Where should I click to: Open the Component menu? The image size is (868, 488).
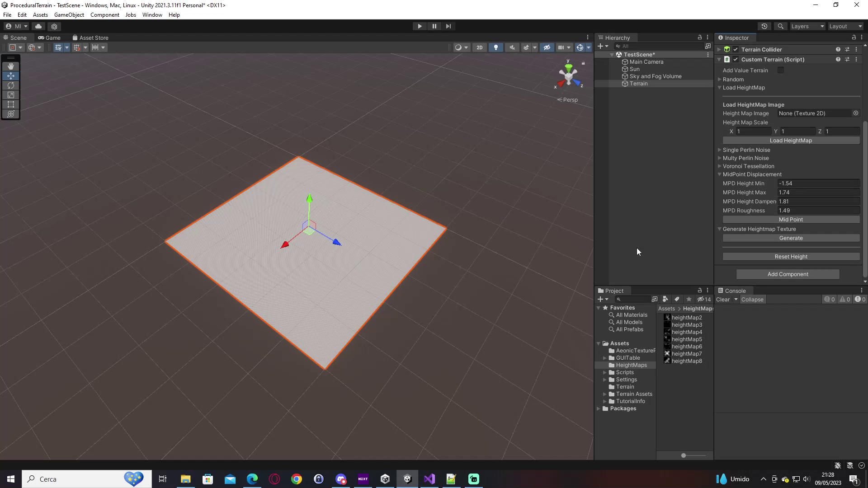pos(104,15)
